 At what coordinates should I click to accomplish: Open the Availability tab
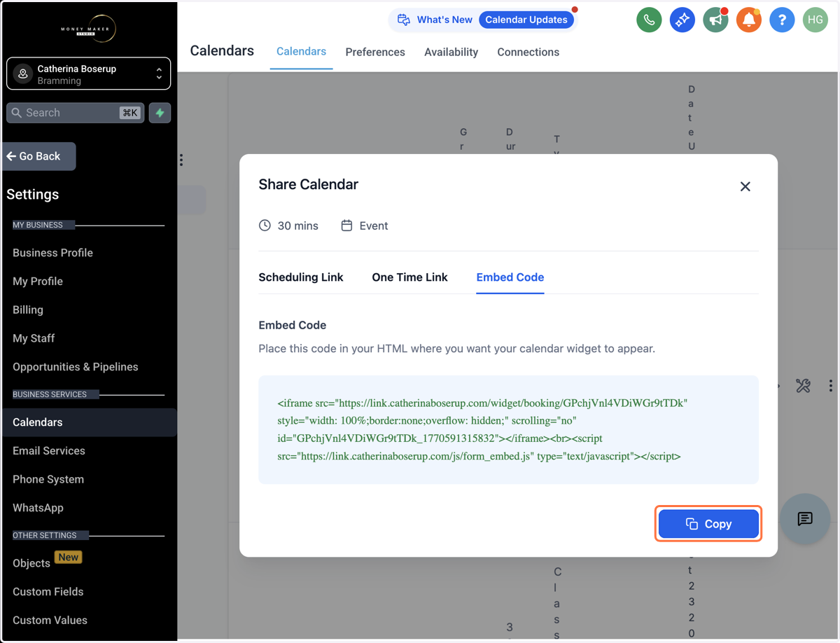(x=451, y=52)
